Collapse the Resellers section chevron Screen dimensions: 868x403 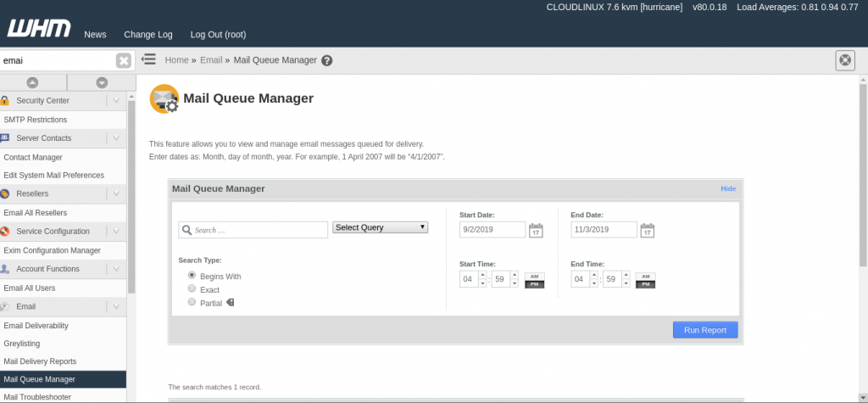click(116, 193)
